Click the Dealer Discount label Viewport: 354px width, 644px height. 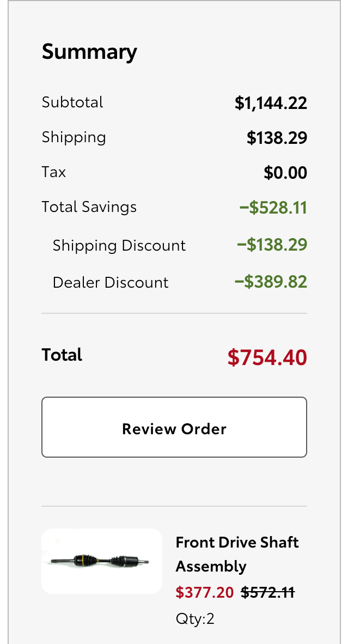tap(111, 283)
